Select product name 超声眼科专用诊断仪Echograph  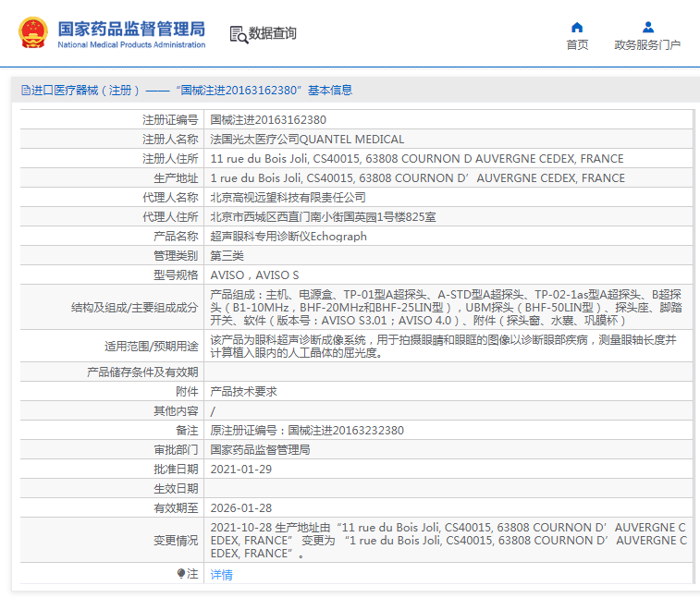tap(289, 236)
